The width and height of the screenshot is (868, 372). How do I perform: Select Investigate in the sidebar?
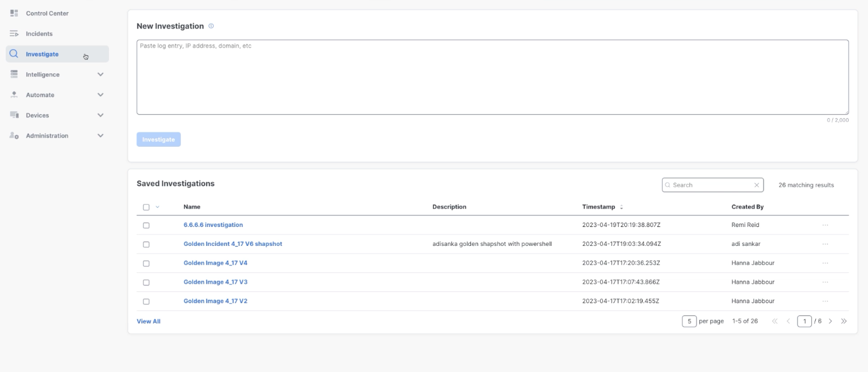42,54
